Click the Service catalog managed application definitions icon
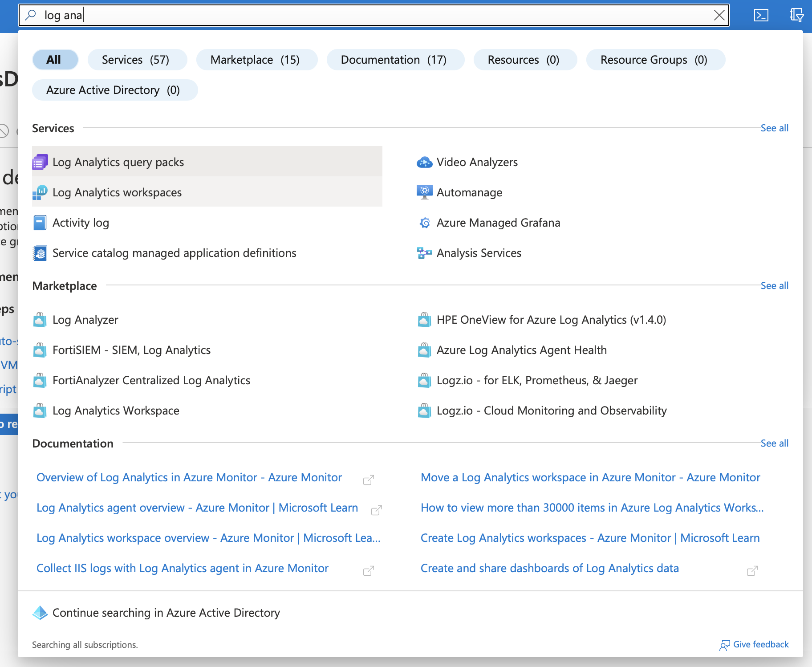This screenshot has width=812, height=667. tap(40, 253)
